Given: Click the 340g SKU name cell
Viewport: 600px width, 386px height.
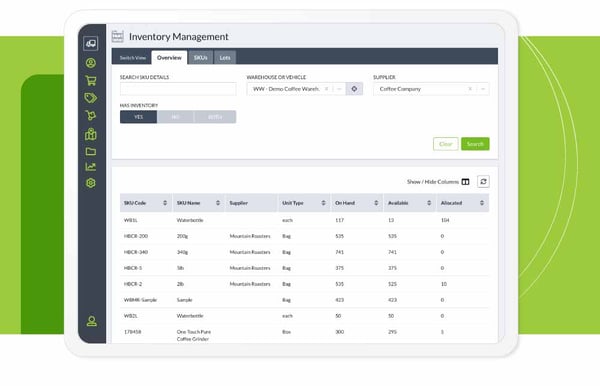Looking at the screenshot, I should pos(182,252).
